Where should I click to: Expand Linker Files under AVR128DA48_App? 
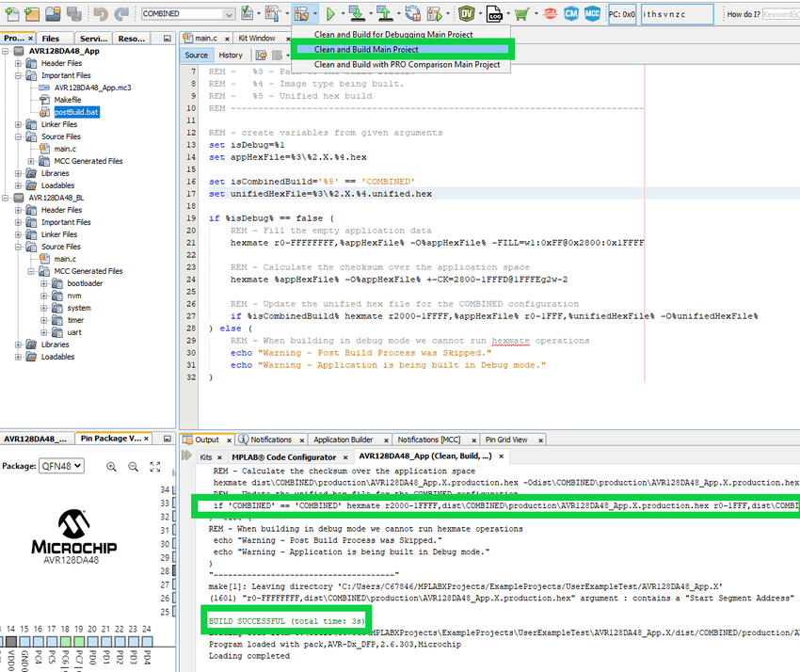pos(20,124)
